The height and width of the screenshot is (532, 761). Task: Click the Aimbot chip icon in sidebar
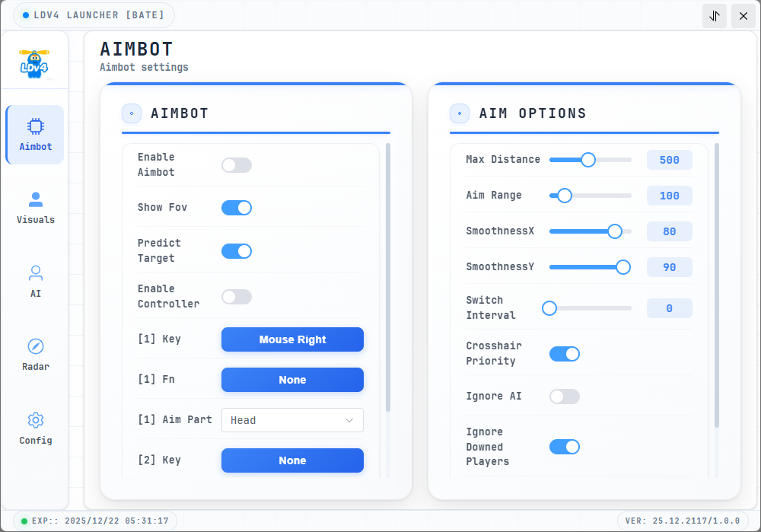point(35,126)
